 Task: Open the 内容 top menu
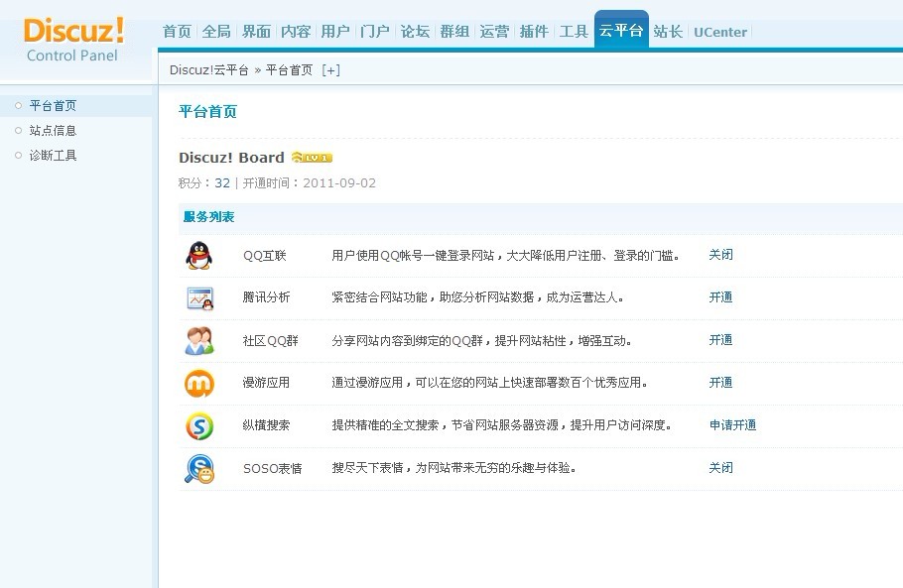(296, 31)
